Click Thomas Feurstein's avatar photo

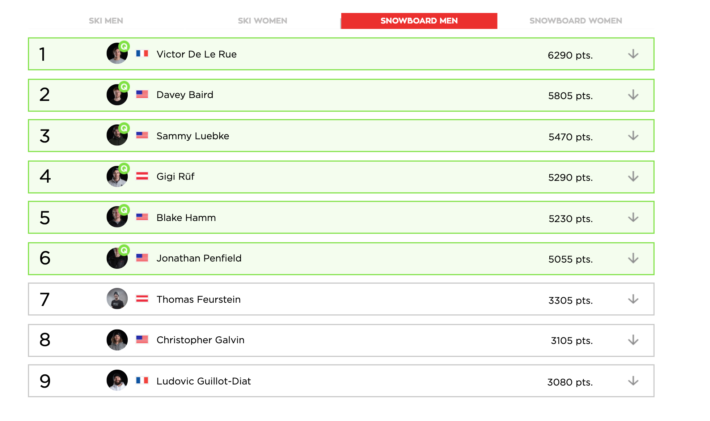pyautogui.click(x=117, y=299)
